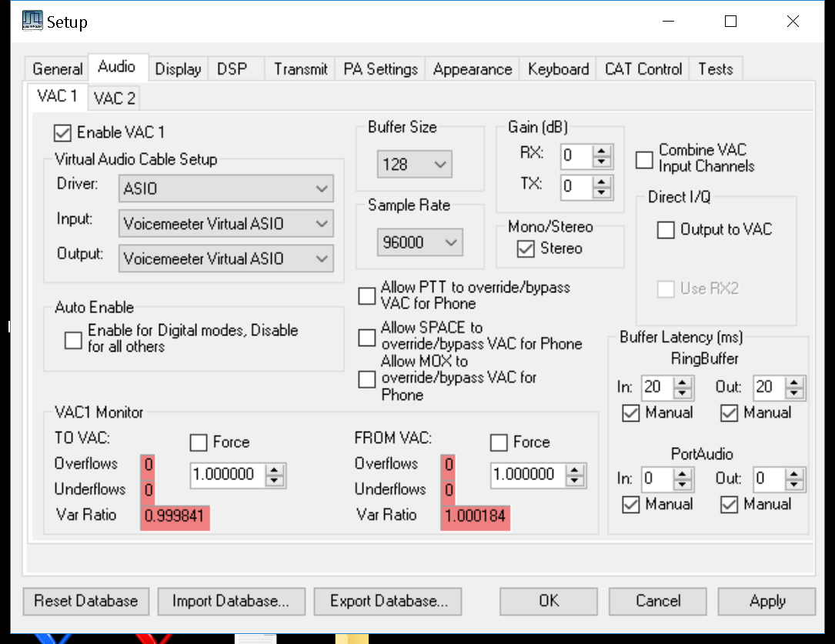Click the Setup window title icon
This screenshot has height=644, width=835.
tap(32, 21)
